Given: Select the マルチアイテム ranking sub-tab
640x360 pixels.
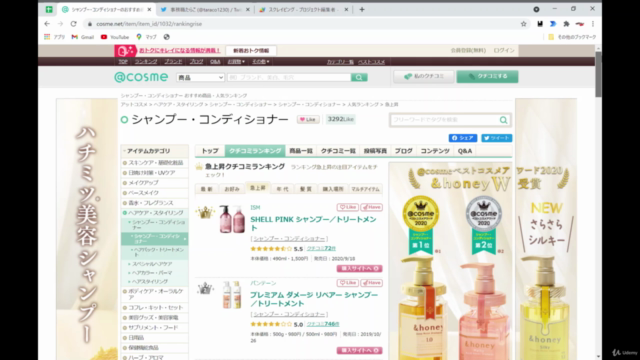Looking at the screenshot, I should (365, 189).
